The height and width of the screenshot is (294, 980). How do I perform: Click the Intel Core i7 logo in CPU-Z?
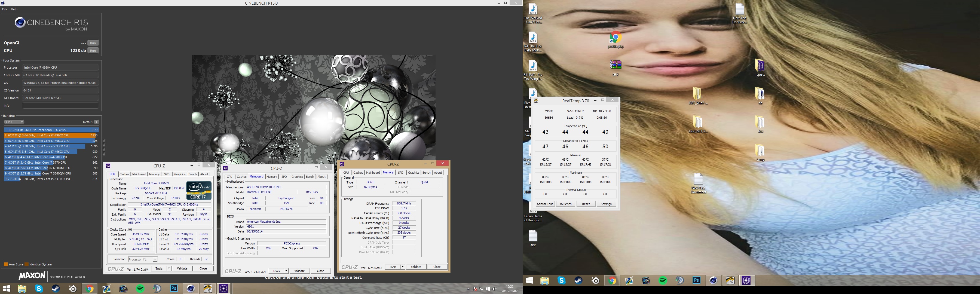[x=199, y=191]
